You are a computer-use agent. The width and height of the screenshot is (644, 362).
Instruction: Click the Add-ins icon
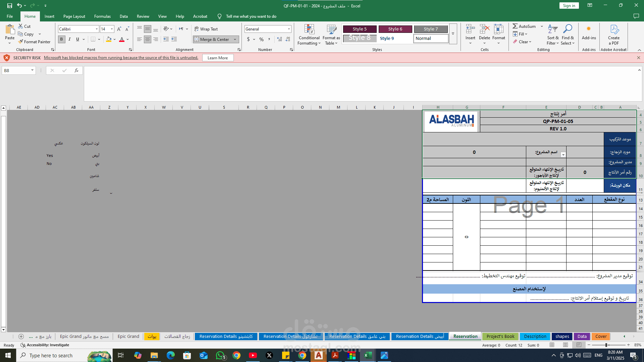tap(589, 29)
